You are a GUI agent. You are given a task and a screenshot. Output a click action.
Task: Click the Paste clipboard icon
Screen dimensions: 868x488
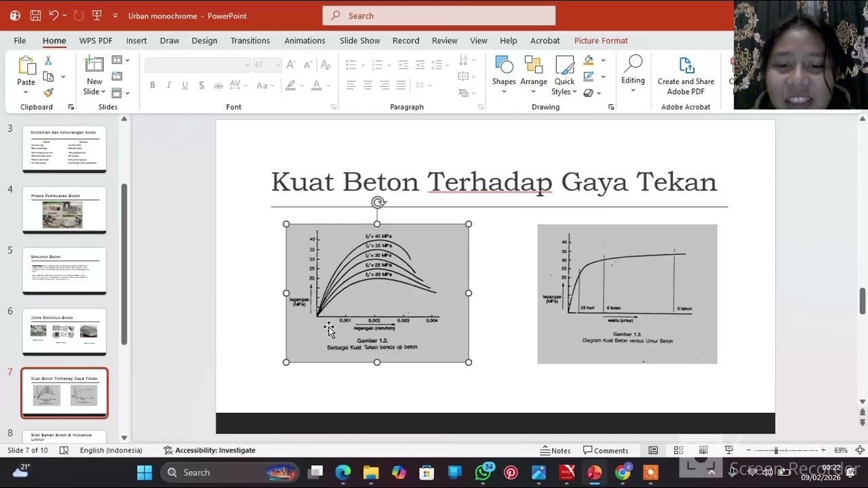(x=26, y=66)
